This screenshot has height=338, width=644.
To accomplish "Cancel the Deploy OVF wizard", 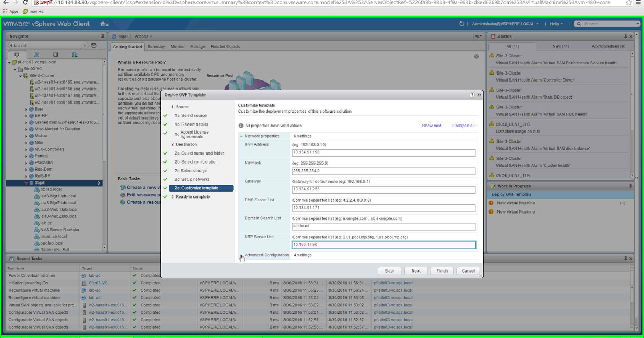I will [468, 271].
